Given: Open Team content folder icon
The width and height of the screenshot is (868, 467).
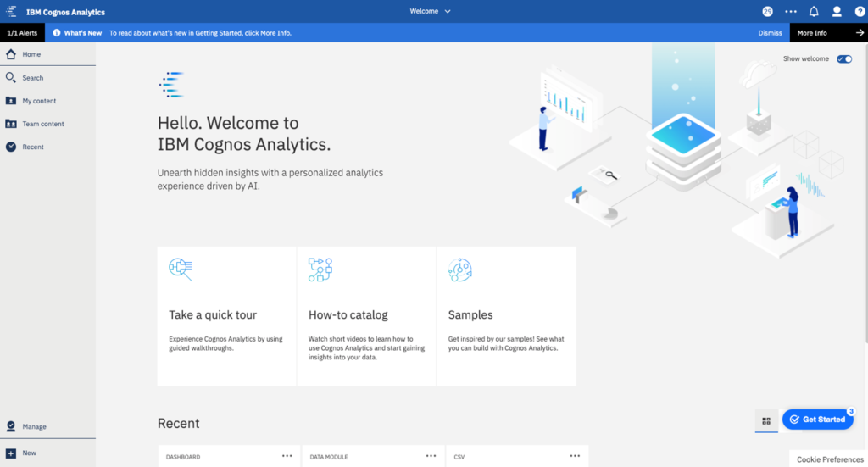Looking at the screenshot, I should click(11, 124).
